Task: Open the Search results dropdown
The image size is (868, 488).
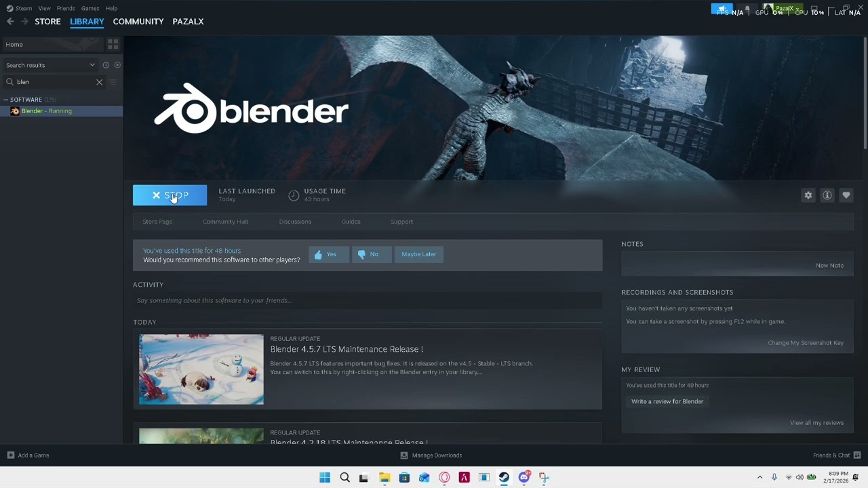Action: (50, 65)
